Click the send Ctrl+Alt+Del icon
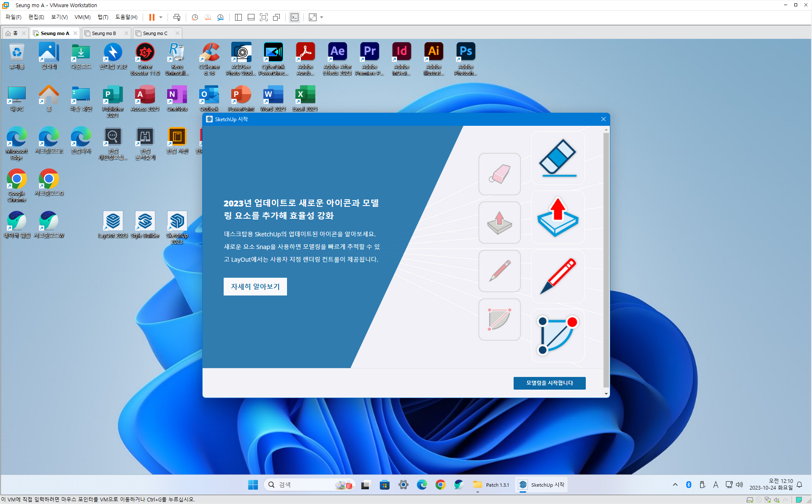The width and height of the screenshot is (812, 504). tap(177, 17)
